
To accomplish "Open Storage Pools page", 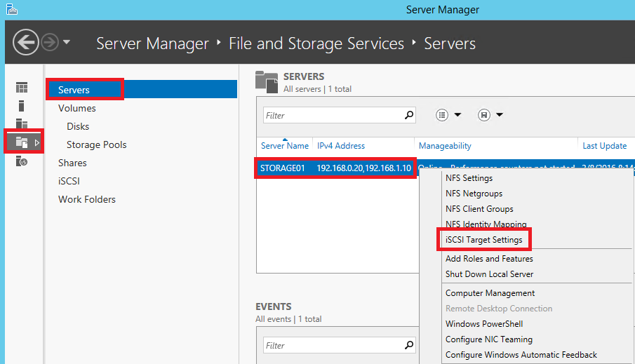I will pos(96,144).
